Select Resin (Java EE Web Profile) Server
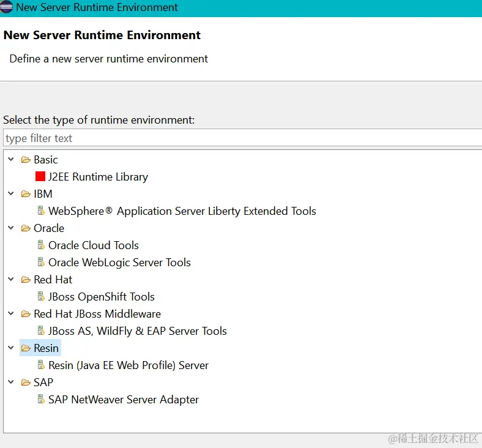This screenshot has height=448, width=482. click(128, 365)
